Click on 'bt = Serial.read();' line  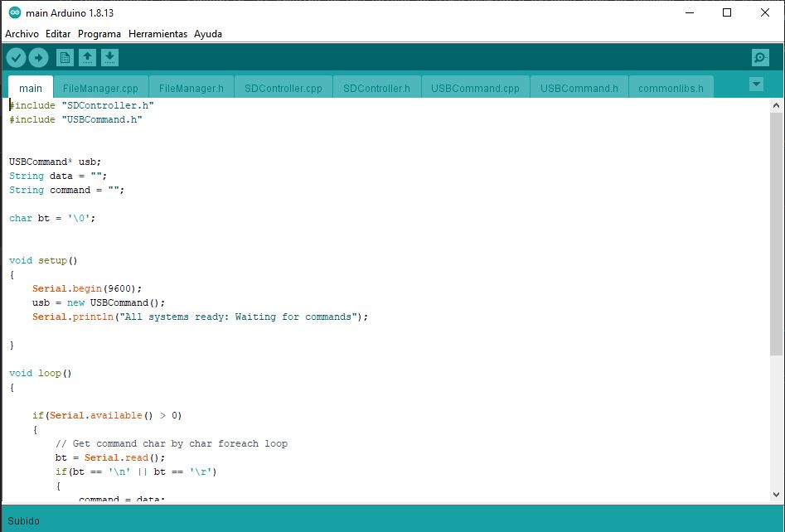(110, 457)
